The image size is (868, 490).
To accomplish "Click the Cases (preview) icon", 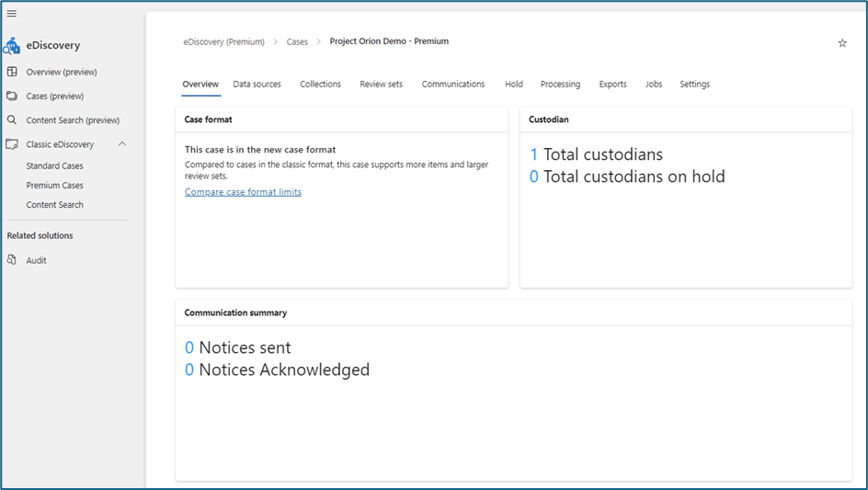I will coord(12,96).
